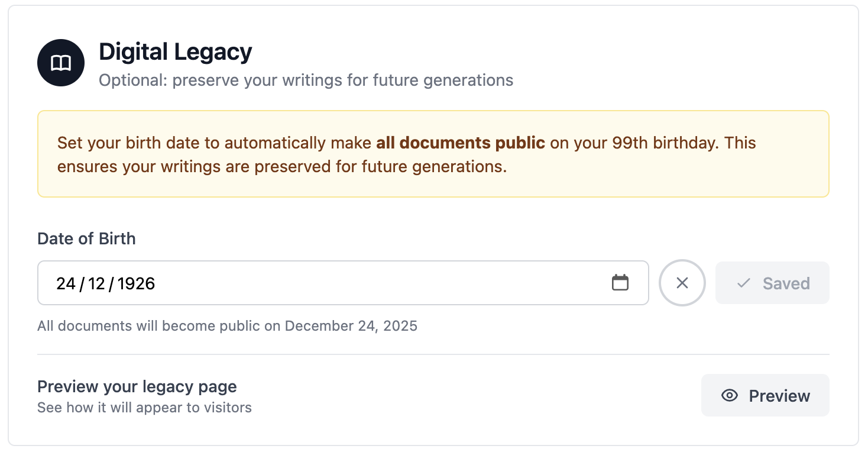Click the "Digital Legacy" heading
The image size is (868, 452).
tap(175, 51)
